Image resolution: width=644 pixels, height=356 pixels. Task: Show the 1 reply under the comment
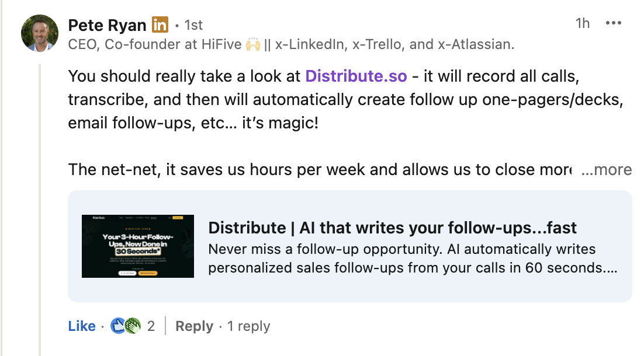tap(248, 326)
